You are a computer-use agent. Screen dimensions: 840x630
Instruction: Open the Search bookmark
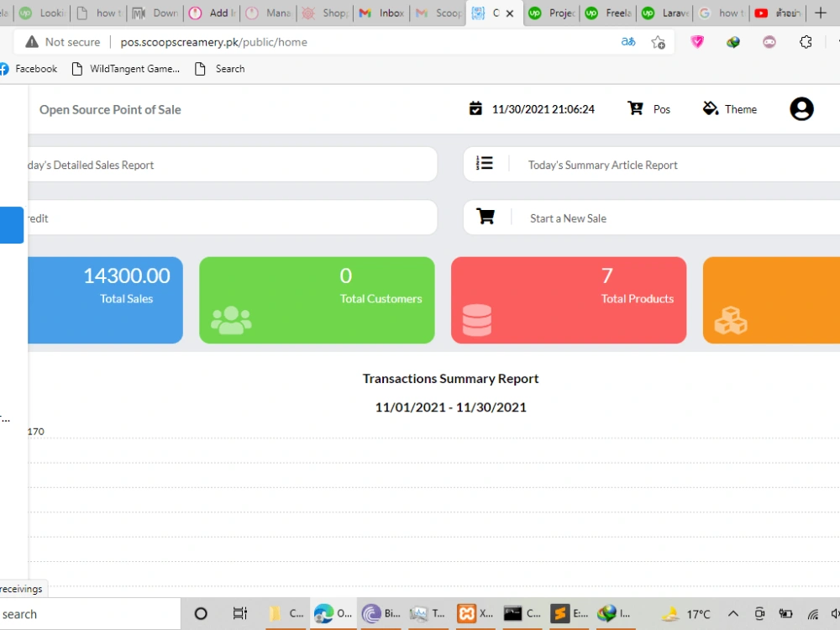pyautogui.click(x=220, y=69)
